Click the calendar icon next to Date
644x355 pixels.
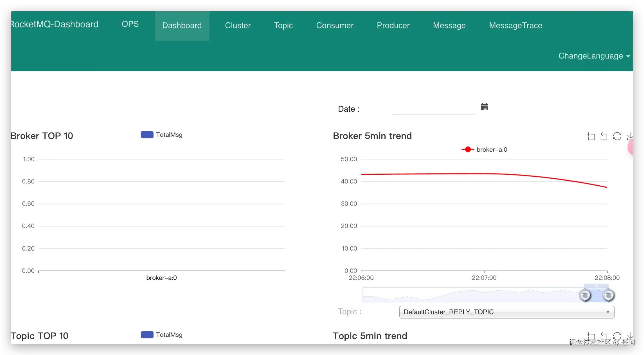pyautogui.click(x=484, y=107)
